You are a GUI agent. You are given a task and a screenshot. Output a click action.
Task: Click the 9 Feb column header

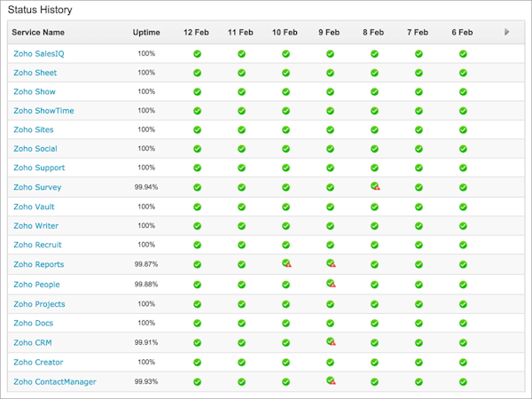pyautogui.click(x=329, y=33)
